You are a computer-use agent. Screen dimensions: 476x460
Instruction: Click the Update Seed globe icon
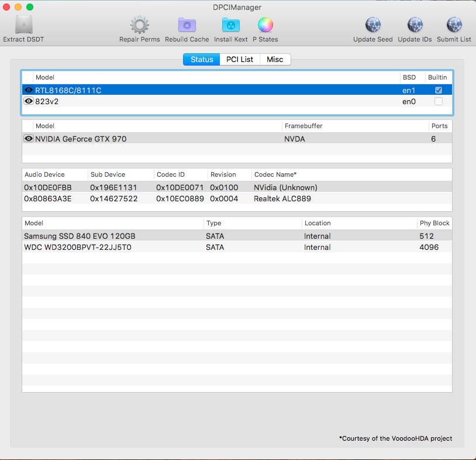[x=372, y=25]
